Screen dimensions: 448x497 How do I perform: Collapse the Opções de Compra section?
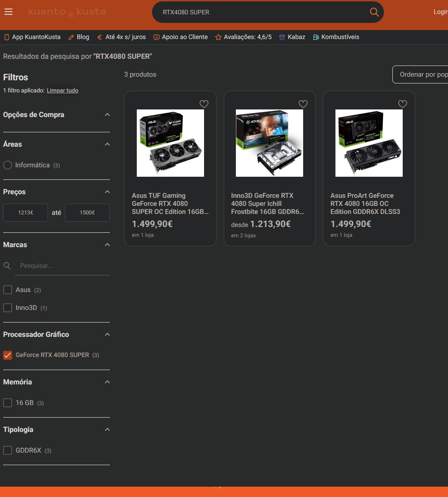pyautogui.click(x=108, y=115)
